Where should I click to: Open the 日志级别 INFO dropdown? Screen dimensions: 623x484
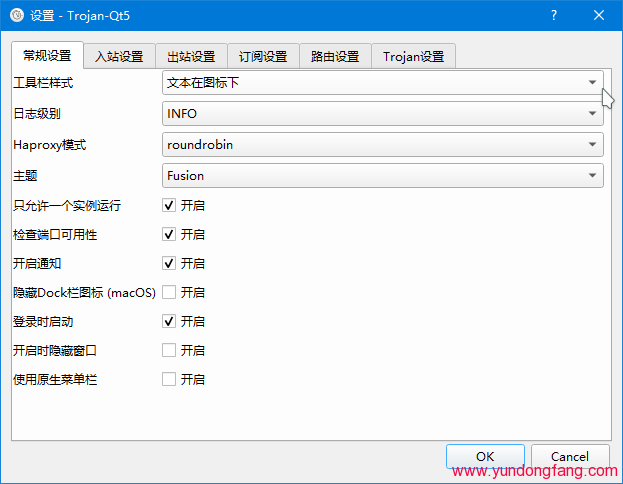(x=383, y=114)
